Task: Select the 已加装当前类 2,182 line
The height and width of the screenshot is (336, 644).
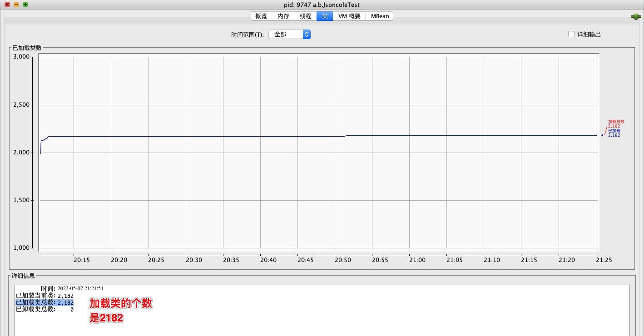Action: click(45, 296)
